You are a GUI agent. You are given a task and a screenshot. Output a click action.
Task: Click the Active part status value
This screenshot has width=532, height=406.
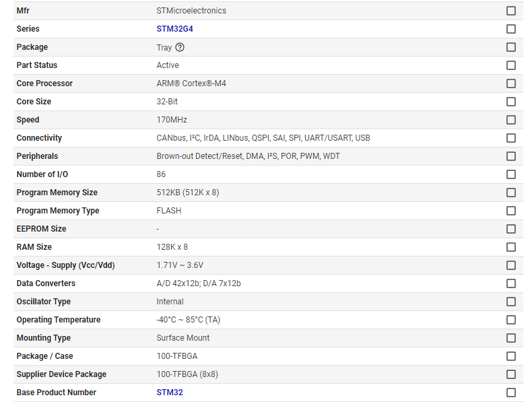pyautogui.click(x=168, y=65)
